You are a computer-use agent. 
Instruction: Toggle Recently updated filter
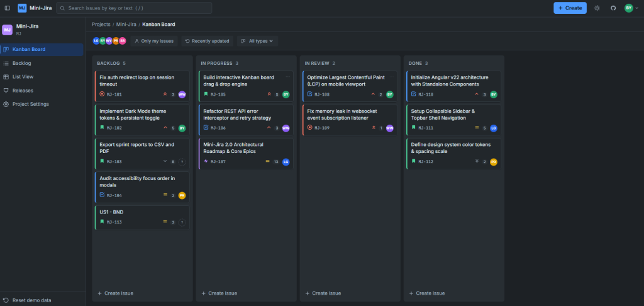pos(208,41)
